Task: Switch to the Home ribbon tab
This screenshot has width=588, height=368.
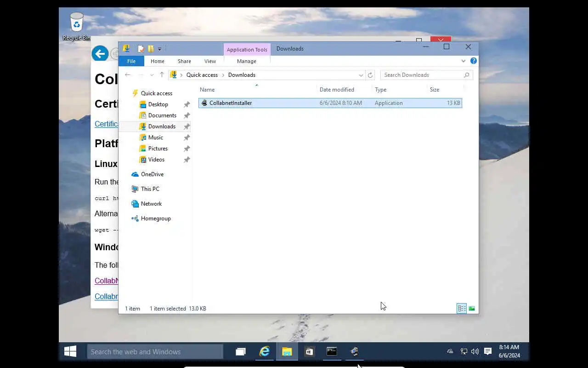Action: click(x=157, y=61)
